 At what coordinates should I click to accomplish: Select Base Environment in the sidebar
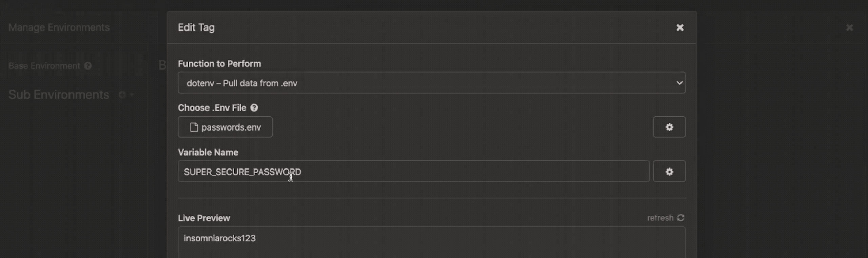pos(44,66)
